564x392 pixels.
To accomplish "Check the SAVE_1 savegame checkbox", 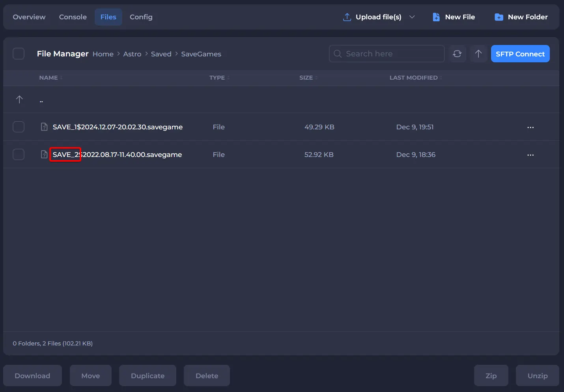I will pos(19,127).
